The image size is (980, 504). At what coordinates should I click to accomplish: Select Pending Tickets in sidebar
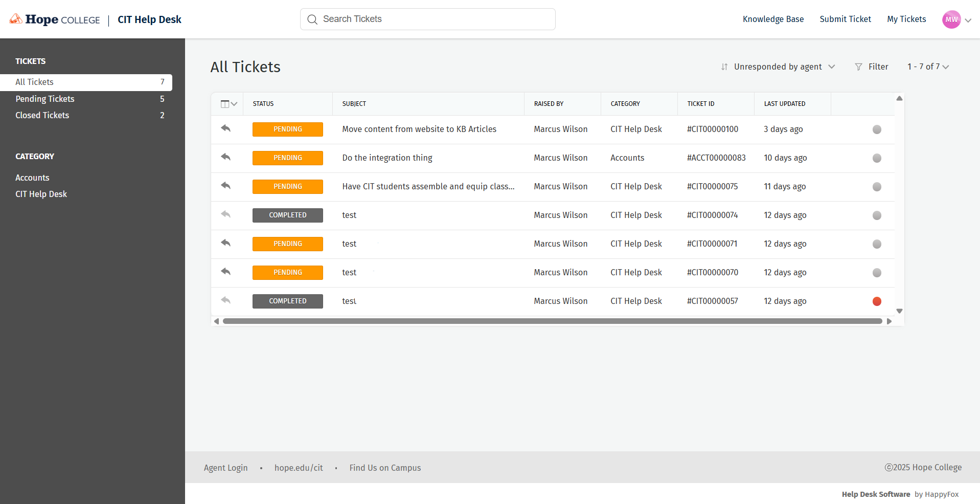(86, 99)
